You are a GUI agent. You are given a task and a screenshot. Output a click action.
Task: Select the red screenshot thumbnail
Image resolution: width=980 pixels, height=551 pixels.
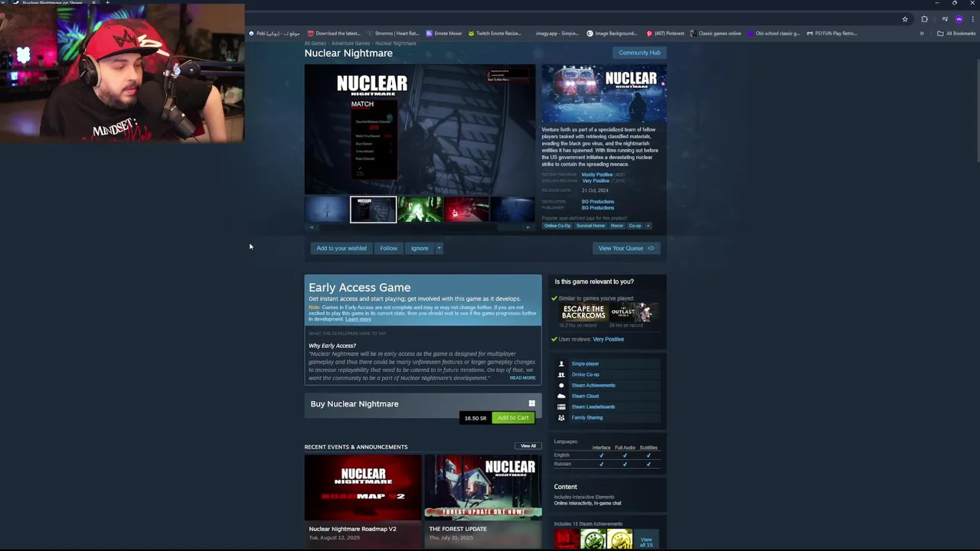466,210
